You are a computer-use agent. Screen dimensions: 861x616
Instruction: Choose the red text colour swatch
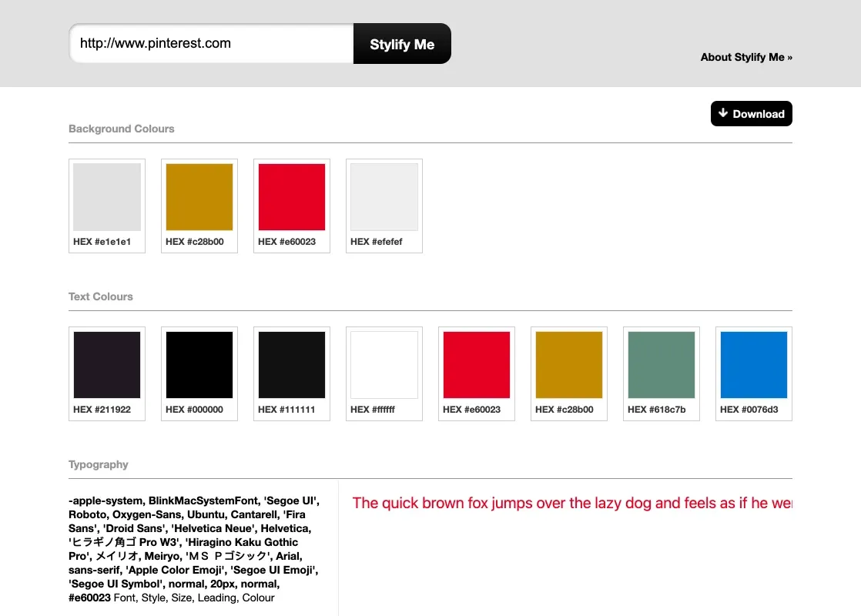click(477, 365)
